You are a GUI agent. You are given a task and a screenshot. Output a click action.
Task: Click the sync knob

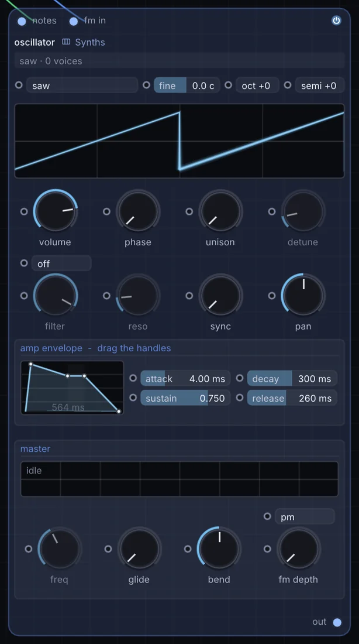pyautogui.click(x=221, y=295)
